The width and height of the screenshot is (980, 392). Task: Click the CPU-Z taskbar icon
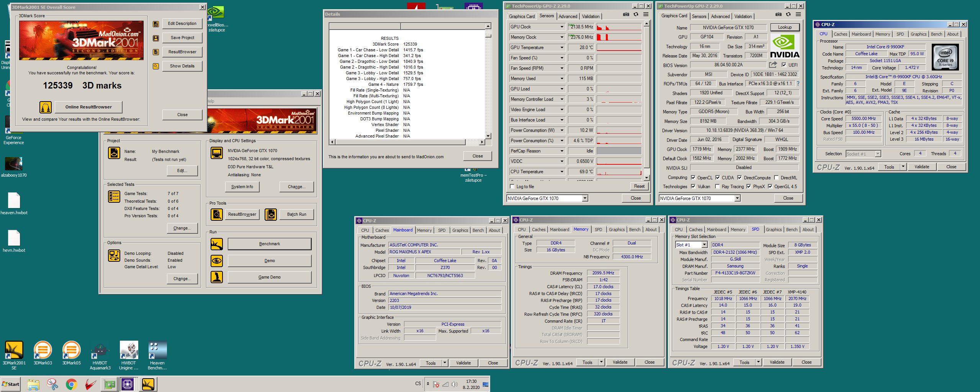coord(127,384)
